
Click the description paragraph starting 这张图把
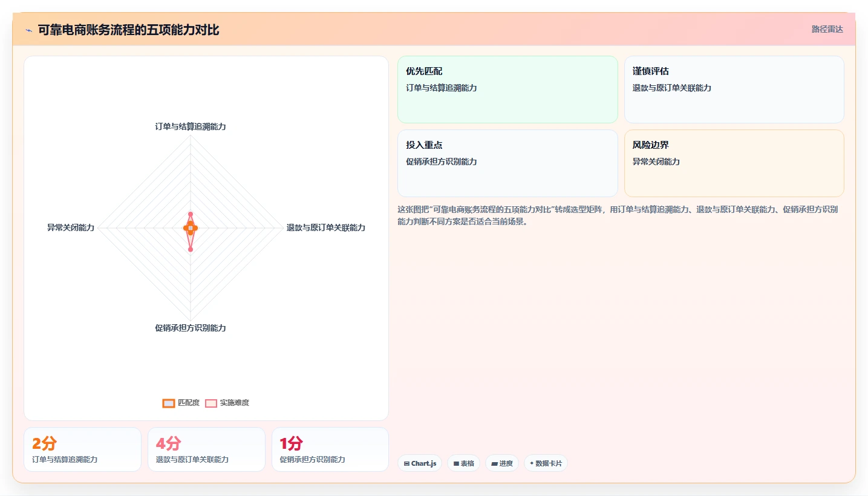click(x=618, y=215)
